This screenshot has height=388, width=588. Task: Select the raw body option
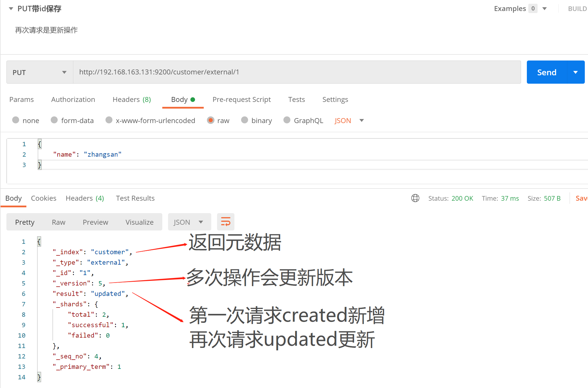210,120
